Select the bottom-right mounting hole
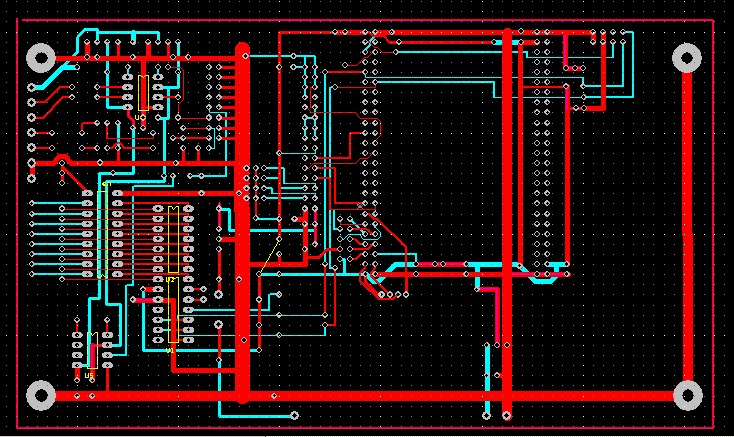The height and width of the screenshot is (437, 734). coord(687,395)
